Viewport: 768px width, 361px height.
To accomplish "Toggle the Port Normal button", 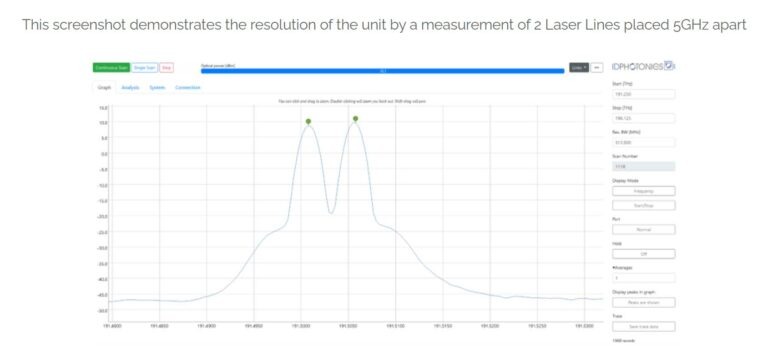I will (644, 229).
